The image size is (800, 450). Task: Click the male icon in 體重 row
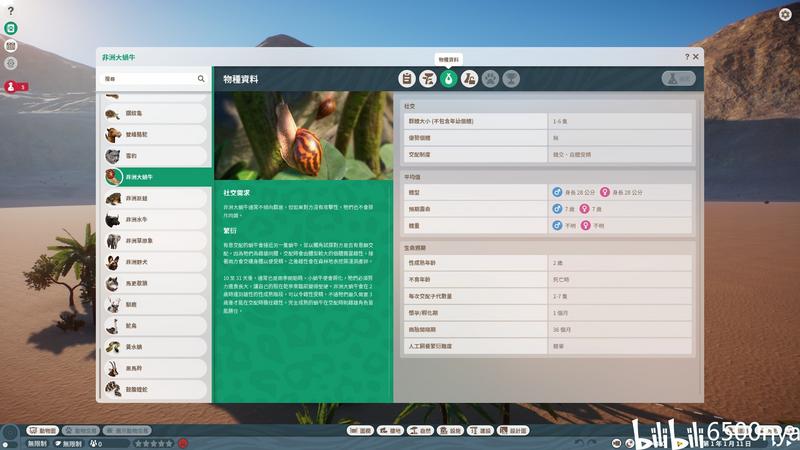click(x=557, y=225)
